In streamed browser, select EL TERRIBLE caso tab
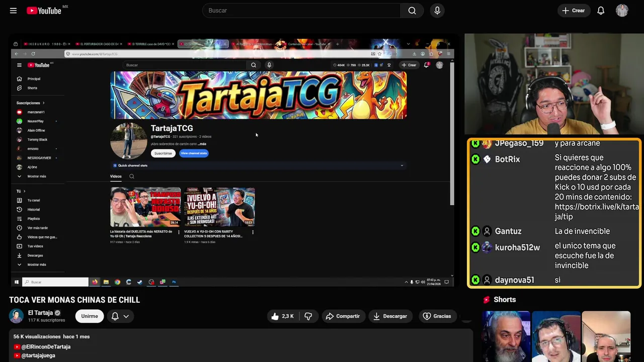Screen dimensions: 644x362 [x=150, y=44]
